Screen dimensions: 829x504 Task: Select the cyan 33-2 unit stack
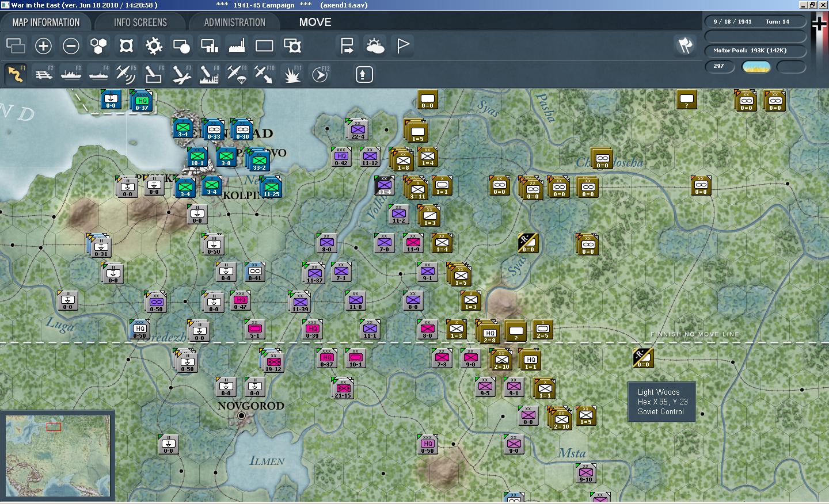[x=258, y=159]
